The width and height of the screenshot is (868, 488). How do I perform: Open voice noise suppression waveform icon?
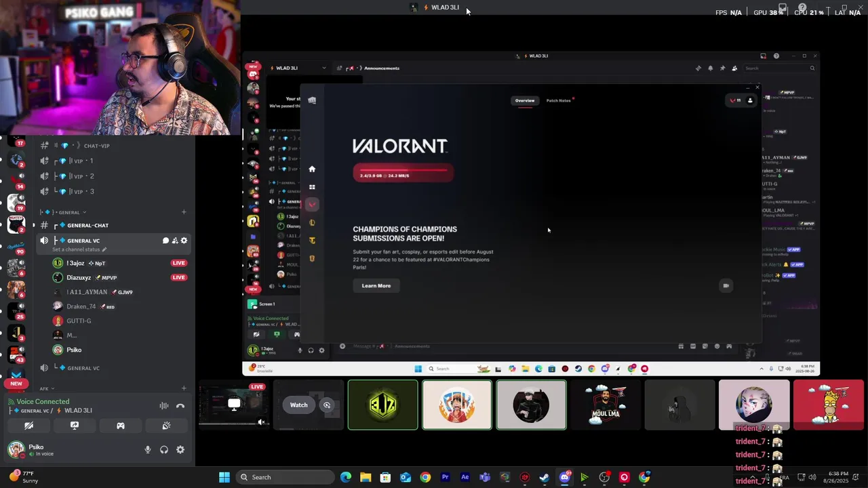pos(164,406)
